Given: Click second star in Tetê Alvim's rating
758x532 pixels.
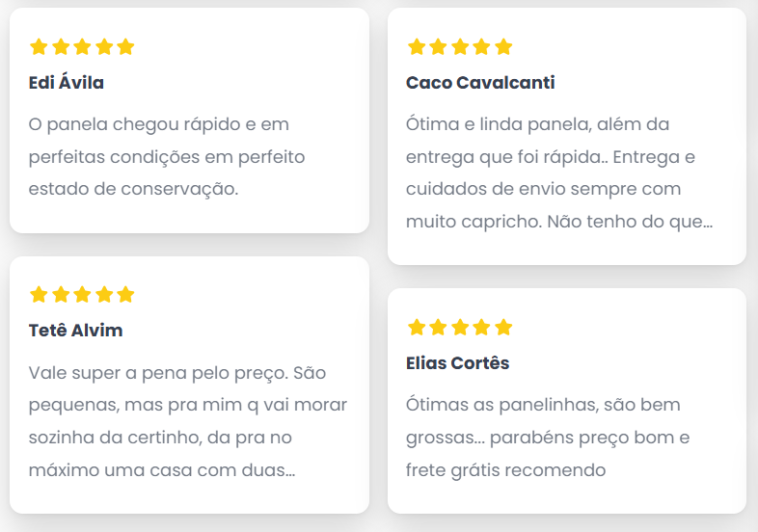Looking at the screenshot, I should click(61, 294).
